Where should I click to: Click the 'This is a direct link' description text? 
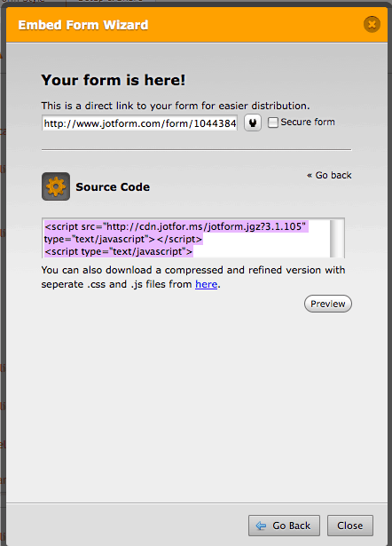coord(176,106)
